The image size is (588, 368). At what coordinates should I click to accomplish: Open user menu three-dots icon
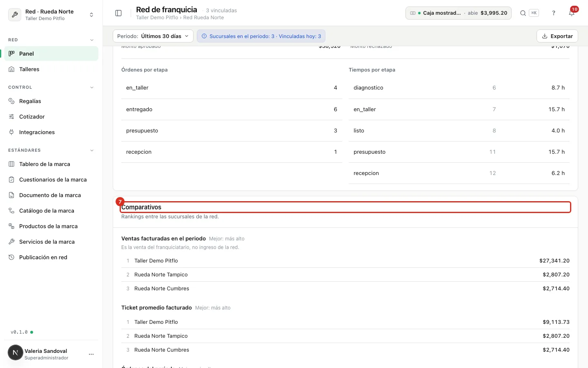click(91, 354)
